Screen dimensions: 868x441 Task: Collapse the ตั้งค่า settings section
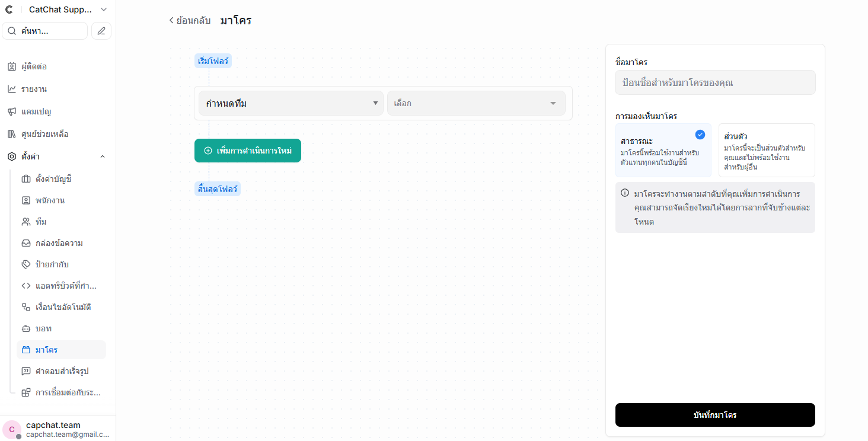[102, 156]
